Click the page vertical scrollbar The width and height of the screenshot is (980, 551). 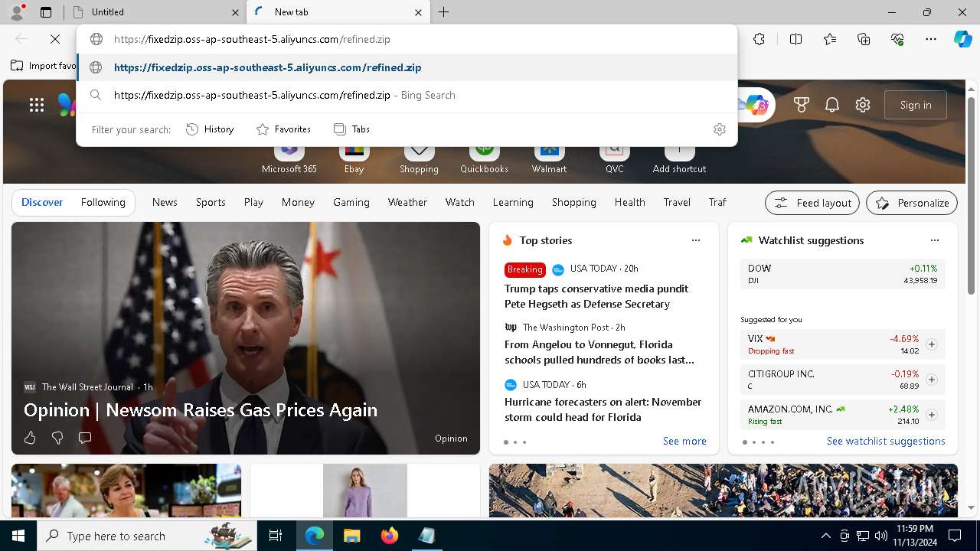coord(972,197)
